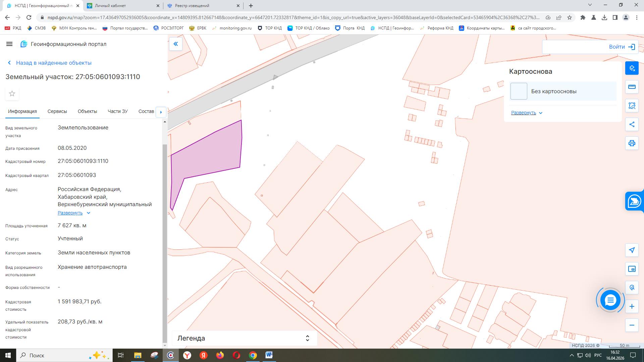The image size is (644, 362).
Task: Zoom in with the plus button
Action: tap(632, 306)
